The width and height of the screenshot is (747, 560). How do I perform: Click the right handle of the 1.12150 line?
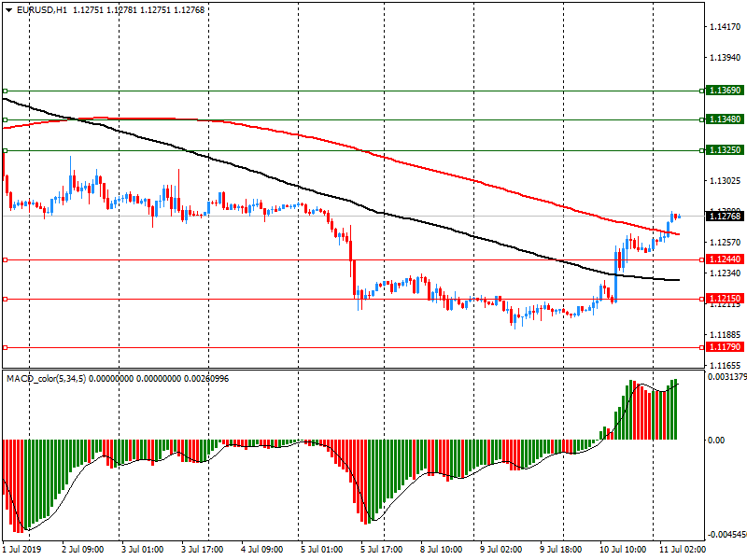[702, 299]
